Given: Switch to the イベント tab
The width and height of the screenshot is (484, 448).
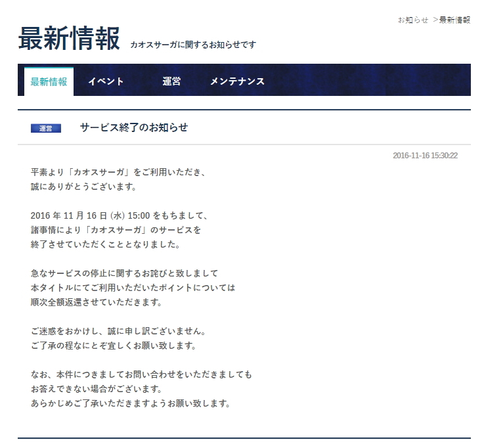Looking at the screenshot, I should (106, 81).
